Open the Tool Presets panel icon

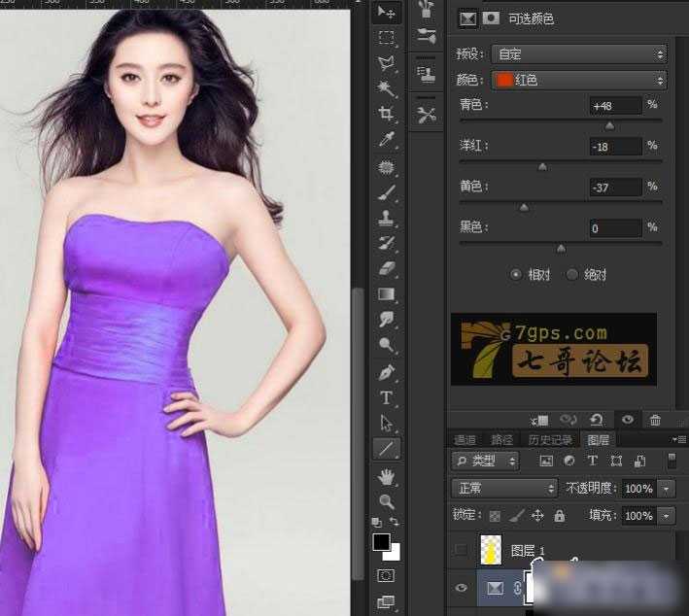click(426, 115)
